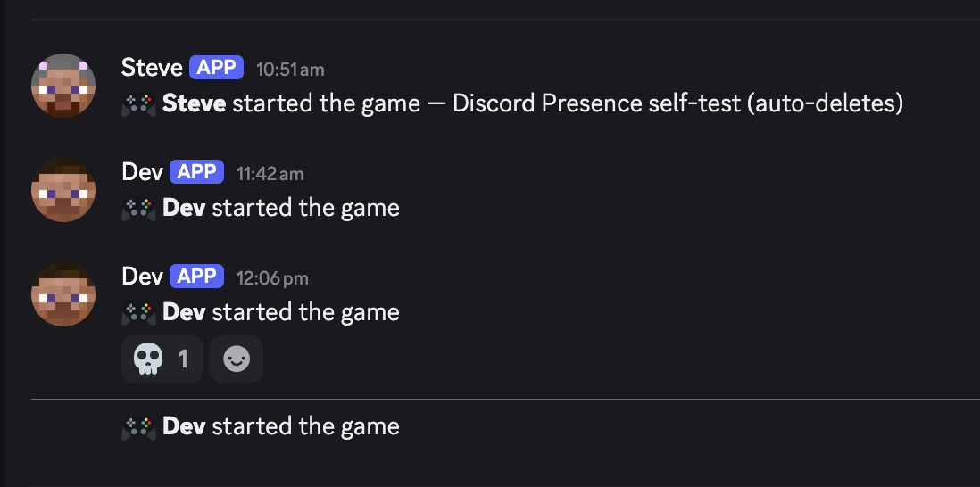
Task: Click the APP badge next to Steve
Action: (x=216, y=68)
